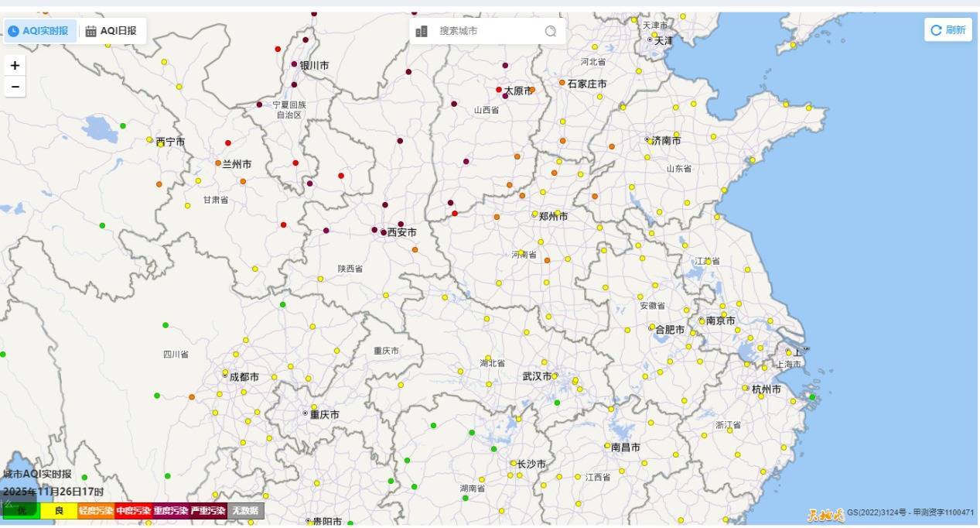
Task: Click the search magnifier icon
Action: pyautogui.click(x=550, y=31)
